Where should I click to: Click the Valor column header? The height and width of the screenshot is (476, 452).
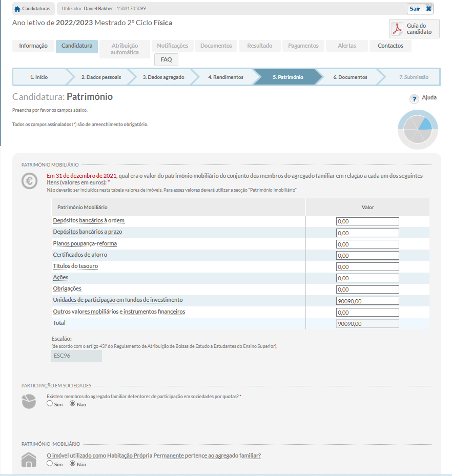pyautogui.click(x=367, y=208)
